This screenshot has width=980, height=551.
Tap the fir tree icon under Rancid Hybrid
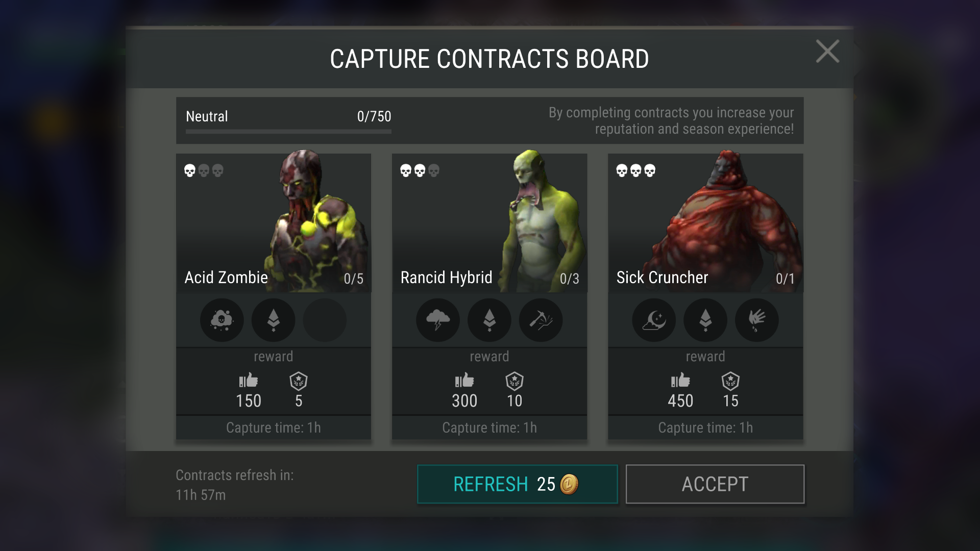(489, 320)
